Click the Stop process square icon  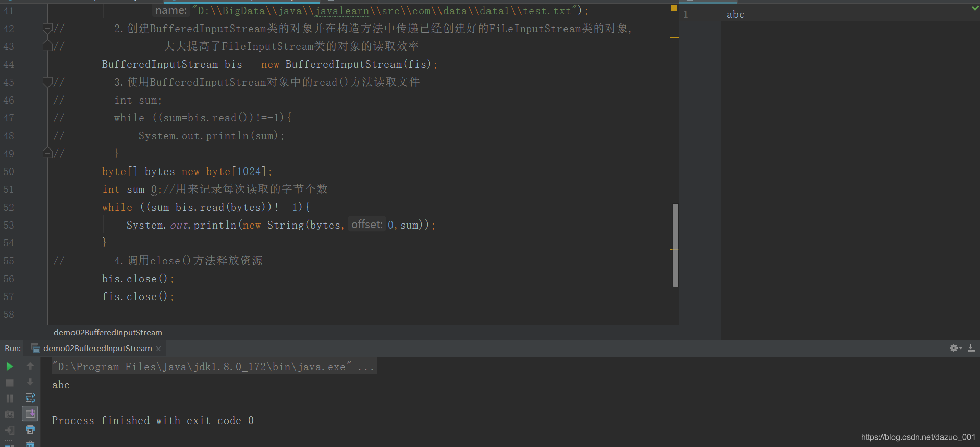[9, 383]
